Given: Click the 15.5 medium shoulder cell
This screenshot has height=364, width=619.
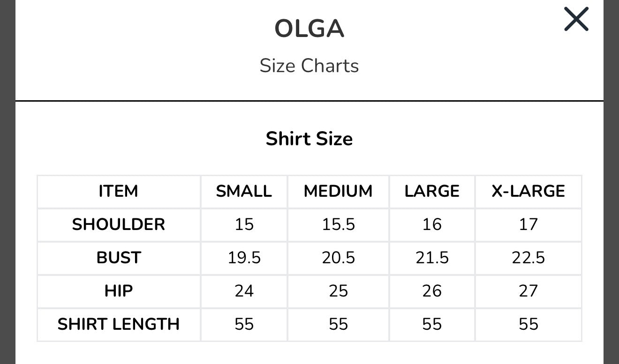Looking at the screenshot, I should point(338,224).
